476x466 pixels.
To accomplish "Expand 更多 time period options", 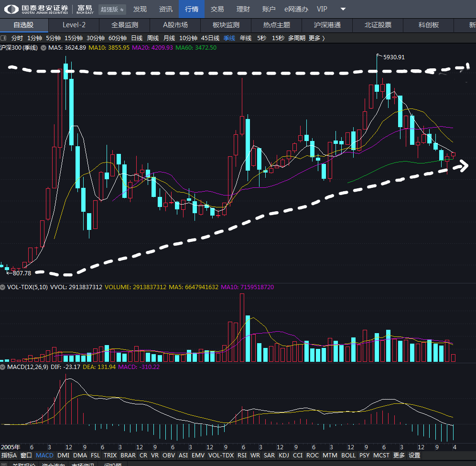I will [316, 38].
